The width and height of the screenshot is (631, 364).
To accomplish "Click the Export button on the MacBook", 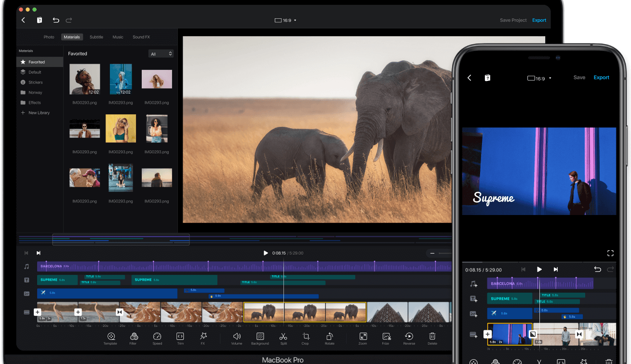I will [539, 20].
